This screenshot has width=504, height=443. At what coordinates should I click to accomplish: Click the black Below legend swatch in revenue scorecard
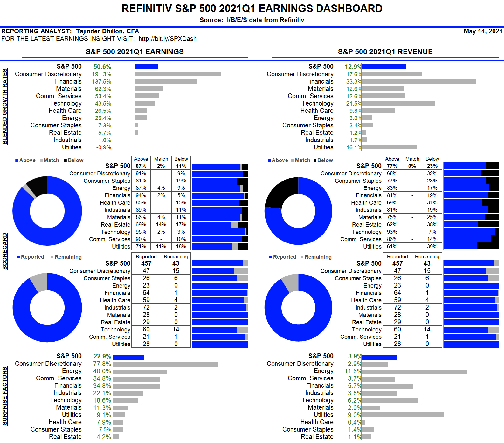(x=315, y=160)
